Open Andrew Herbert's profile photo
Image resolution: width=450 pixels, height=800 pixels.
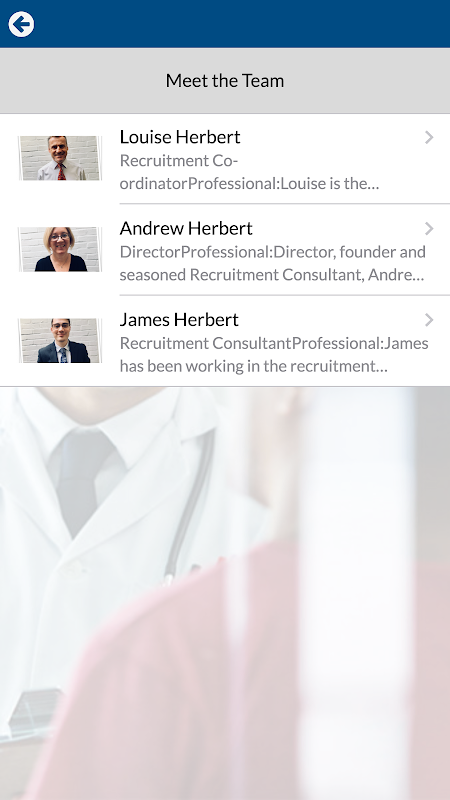(60, 249)
